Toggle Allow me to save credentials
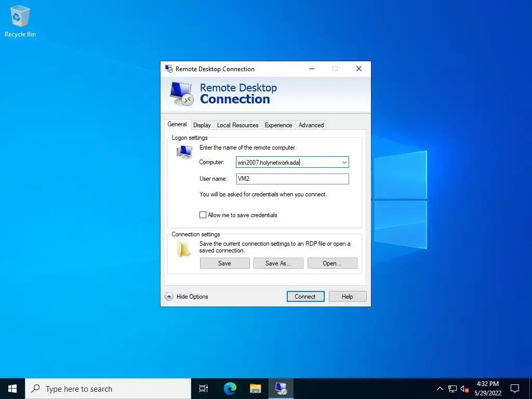This screenshot has height=399, width=532. [x=203, y=215]
